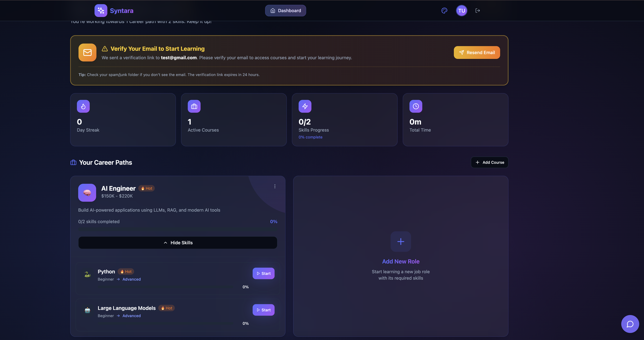This screenshot has height=340, width=644.
Task: Click the 0% complete link on Skills Progress
Action: click(x=310, y=137)
